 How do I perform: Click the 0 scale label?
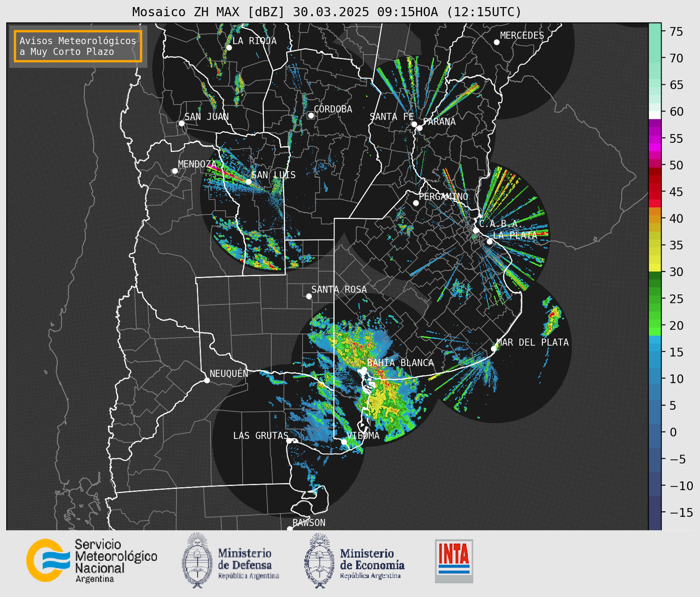coord(673,432)
